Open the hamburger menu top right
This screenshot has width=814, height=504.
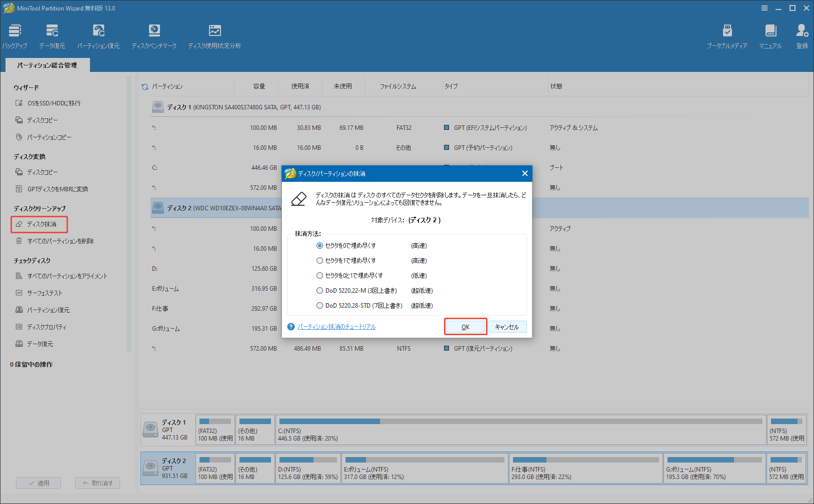764,8
